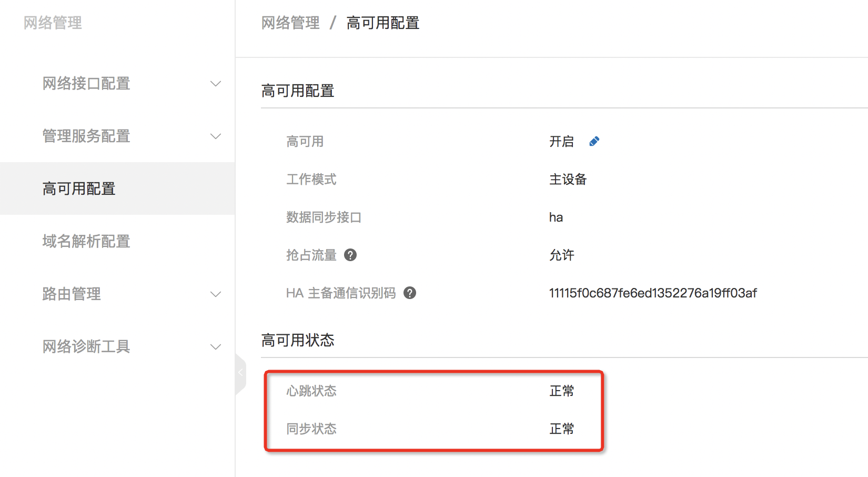
Task: Click the pencil edit icon beside 开启
Action: (594, 142)
